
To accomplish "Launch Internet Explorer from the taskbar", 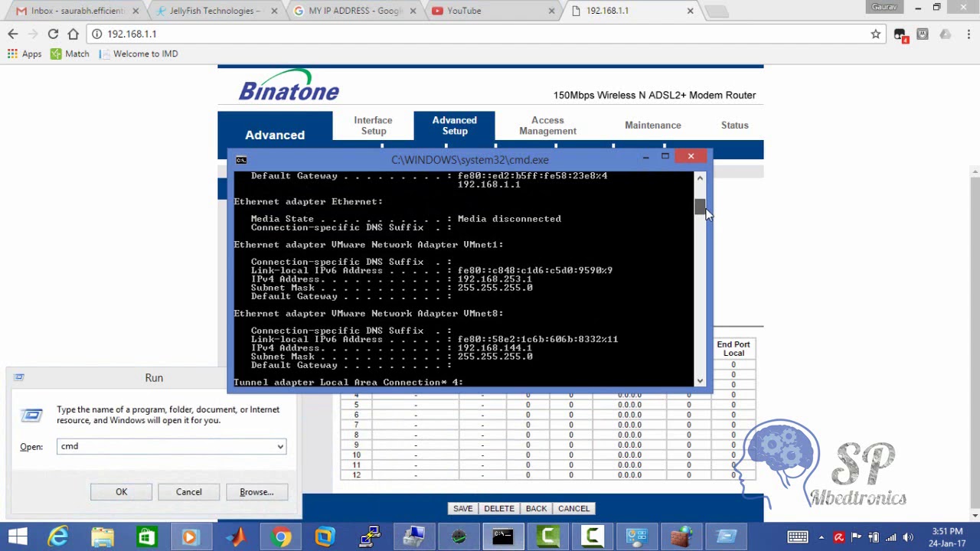I will click(x=58, y=536).
